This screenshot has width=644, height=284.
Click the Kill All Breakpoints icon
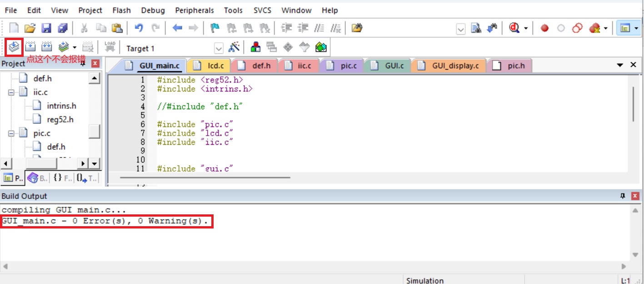click(594, 28)
